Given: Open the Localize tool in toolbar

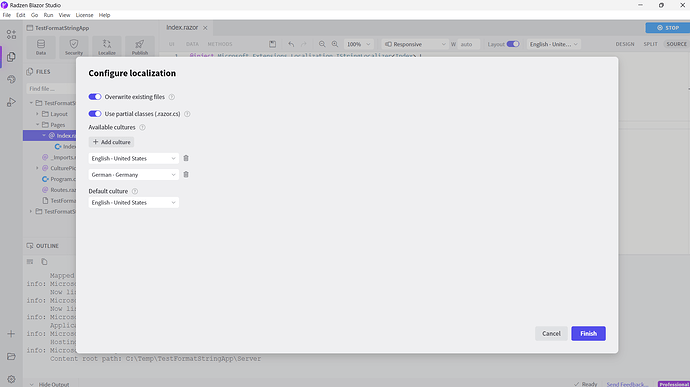Looking at the screenshot, I should (x=107, y=47).
